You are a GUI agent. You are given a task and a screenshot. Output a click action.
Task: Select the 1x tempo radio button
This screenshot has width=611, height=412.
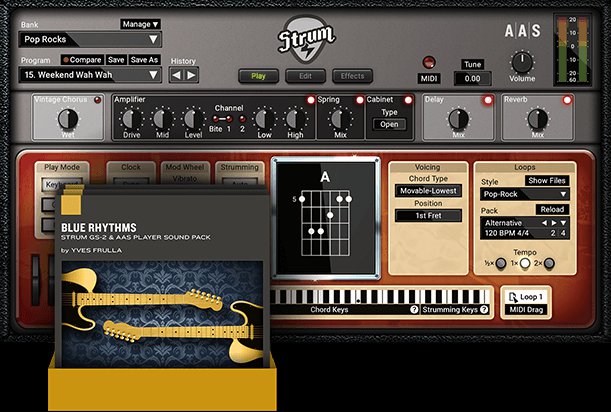[x=525, y=263]
